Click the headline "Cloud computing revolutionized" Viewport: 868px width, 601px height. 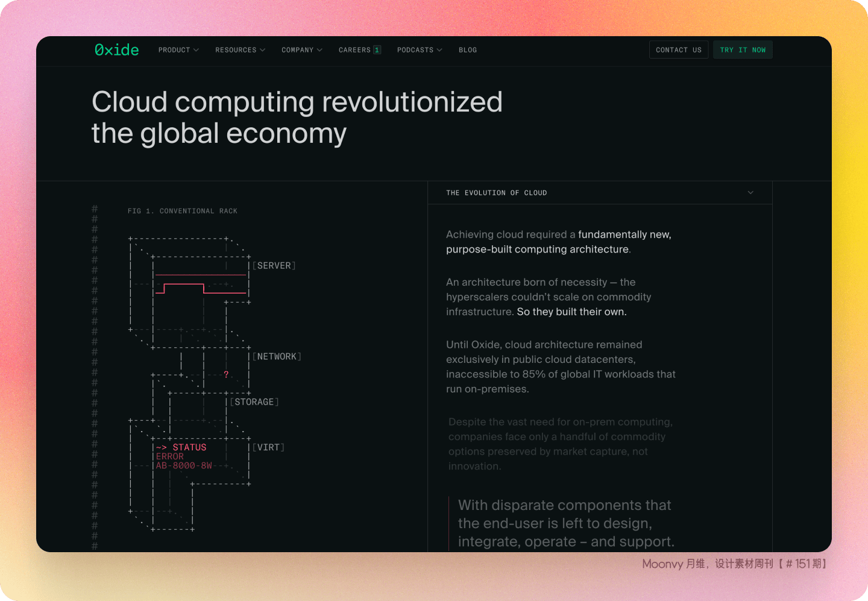[x=297, y=101]
